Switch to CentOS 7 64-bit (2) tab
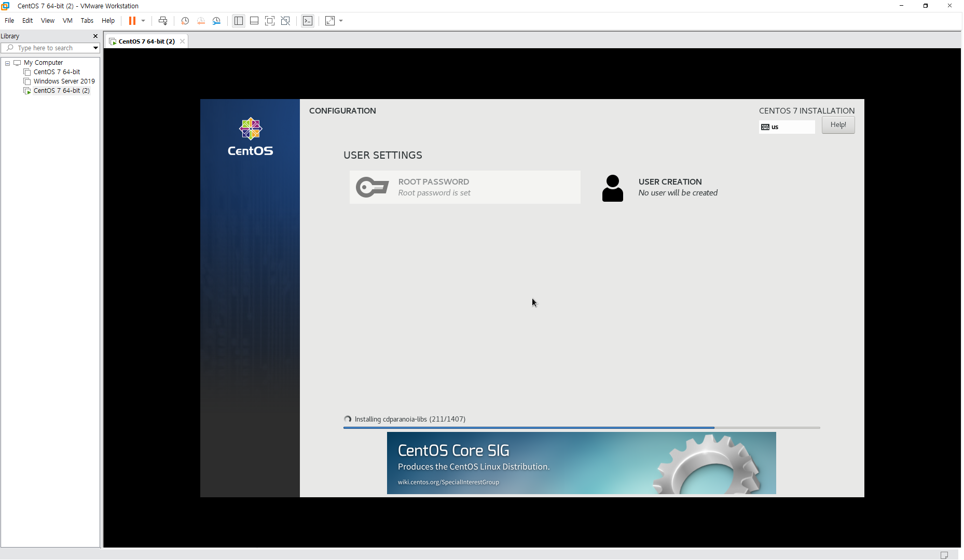The image size is (964, 560). [146, 41]
